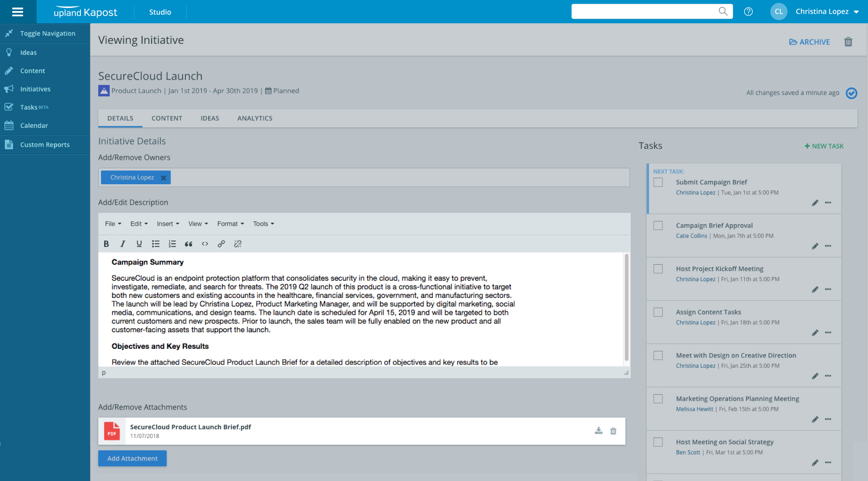Check Meet with Design on Creative Direction

coord(658,356)
